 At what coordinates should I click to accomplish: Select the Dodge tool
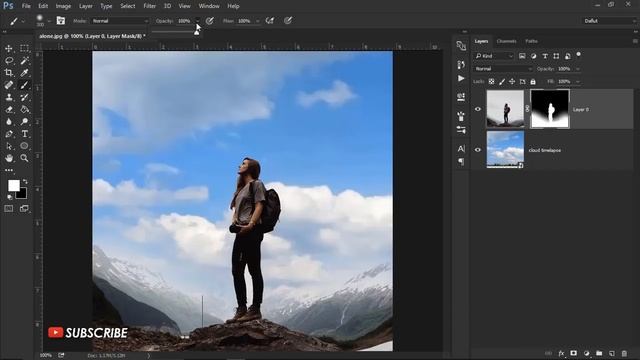[24, 122]
